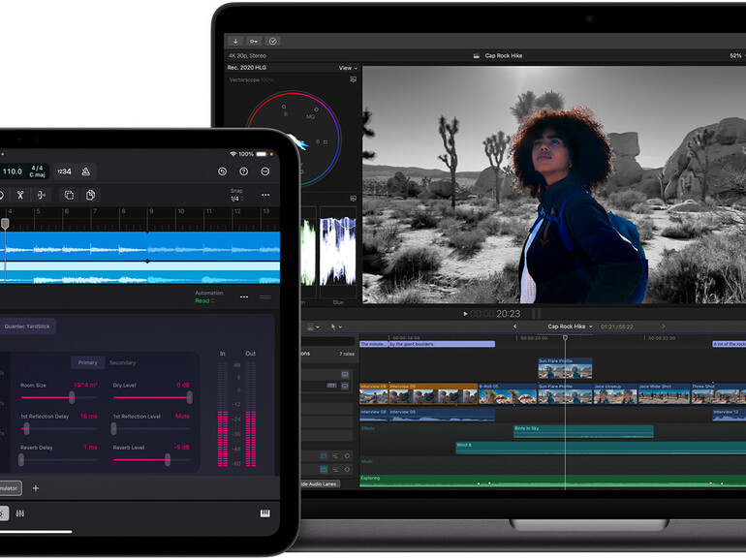Click the Cap Rock Hike viewer title
The width and height of the screenshot is (746, 560).
[504, 55]
